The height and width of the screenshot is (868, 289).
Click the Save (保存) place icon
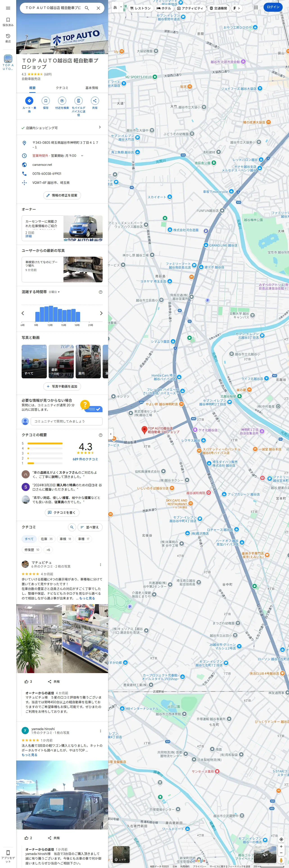coord(46,101)
